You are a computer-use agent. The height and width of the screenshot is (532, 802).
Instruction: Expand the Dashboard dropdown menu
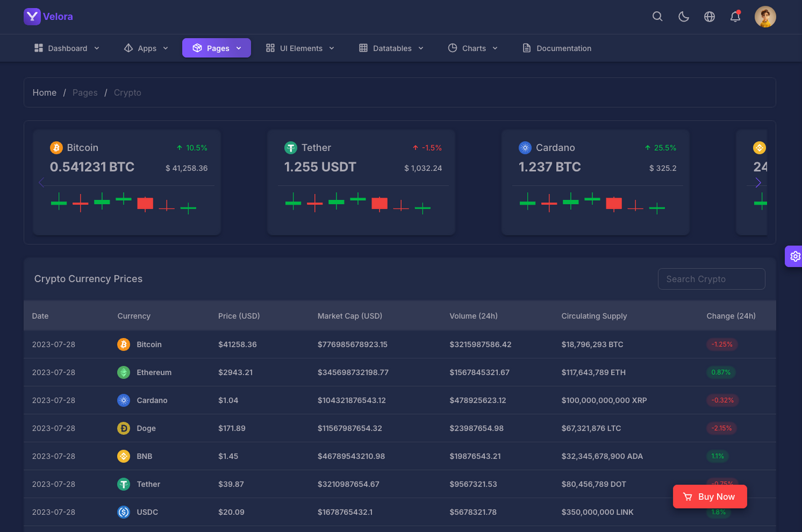[67, 48]
